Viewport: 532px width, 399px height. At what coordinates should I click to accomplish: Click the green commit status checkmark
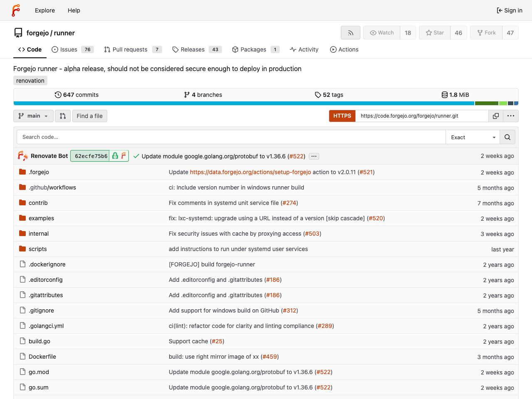pyautogui.click(x=136, y=156)
